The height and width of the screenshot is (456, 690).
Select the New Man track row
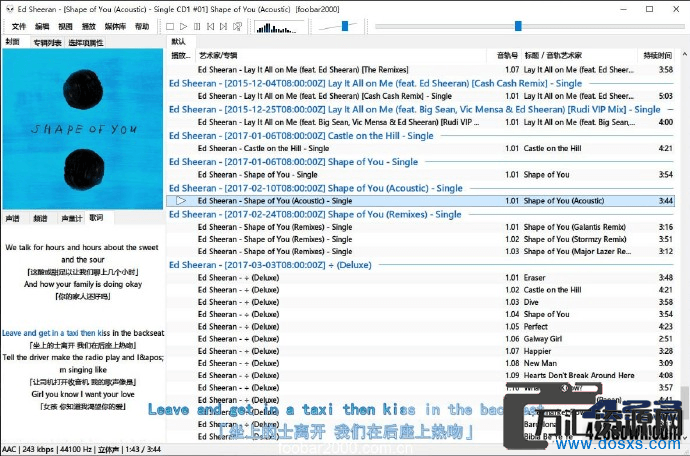click(420, 363)
